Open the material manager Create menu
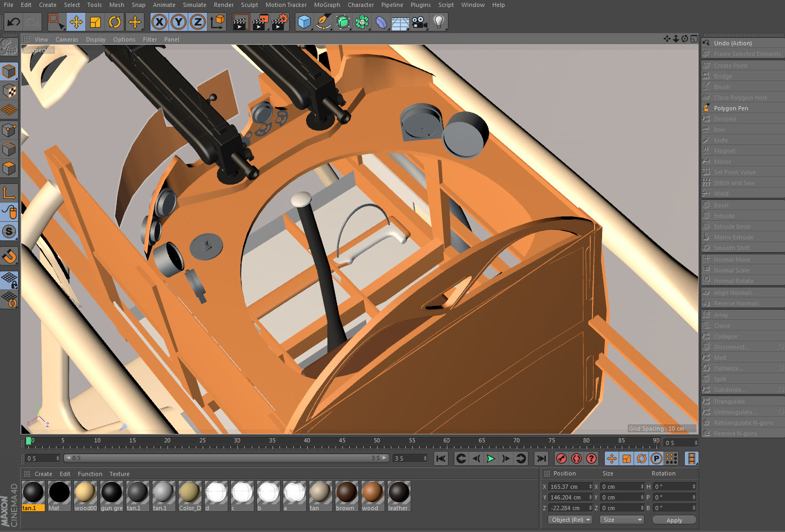This screenshot has height=532, width=785. coord(43,474)
